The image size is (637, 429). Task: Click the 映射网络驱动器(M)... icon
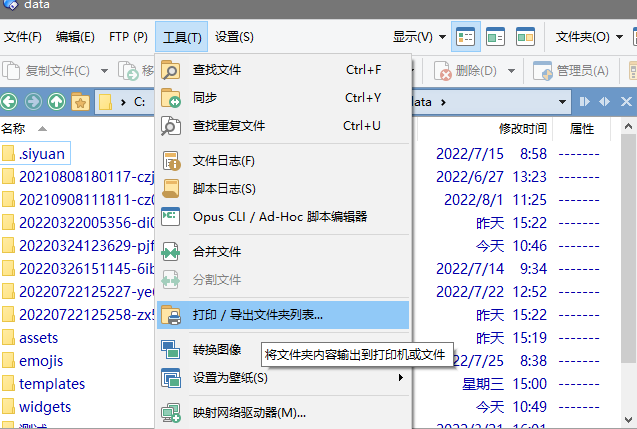(x=171, y=413)
